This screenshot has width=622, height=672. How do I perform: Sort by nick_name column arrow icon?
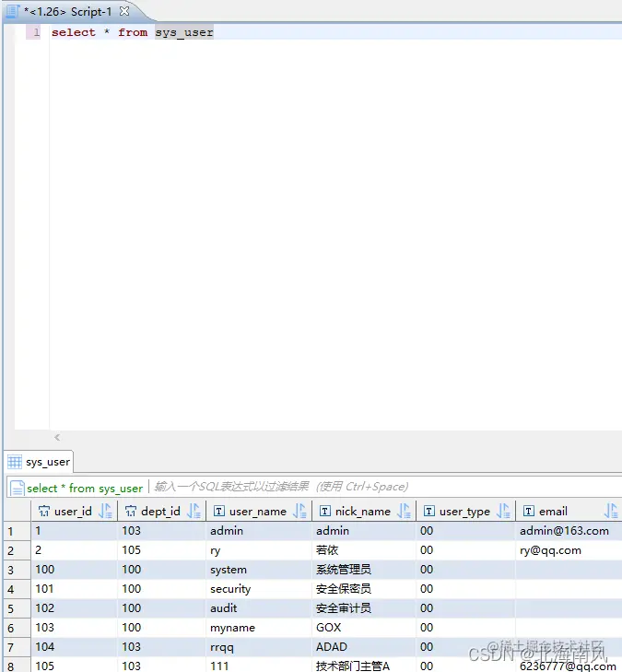tap(404, 511)
